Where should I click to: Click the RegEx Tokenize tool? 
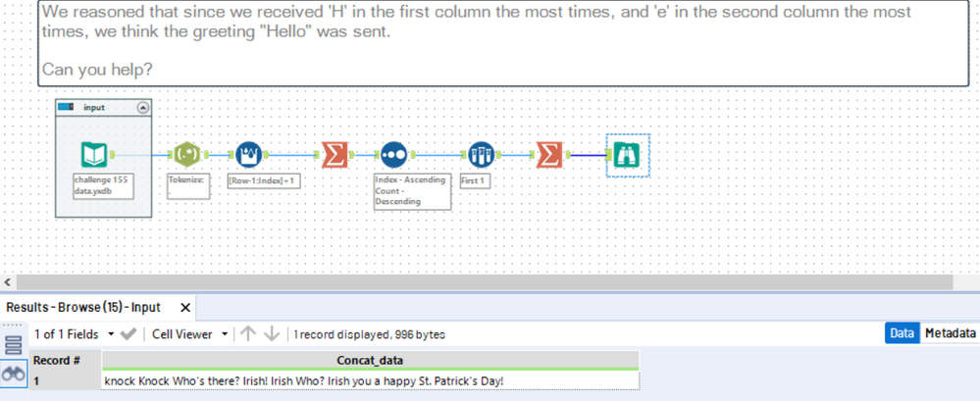[x=185, y=155]
